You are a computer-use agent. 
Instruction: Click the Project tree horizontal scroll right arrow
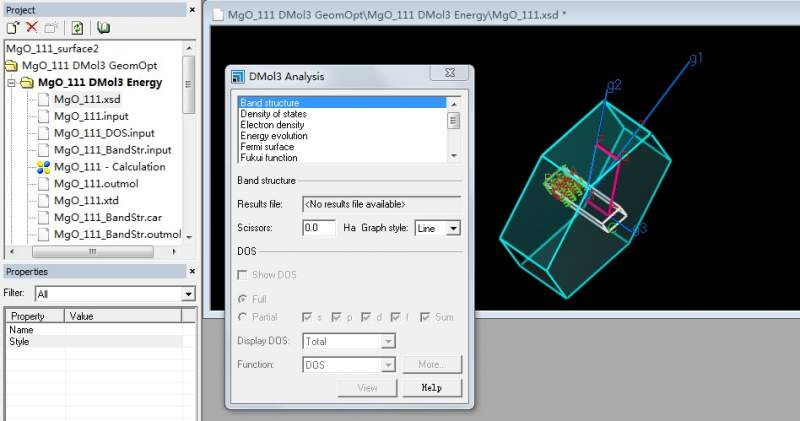point(174,252)
